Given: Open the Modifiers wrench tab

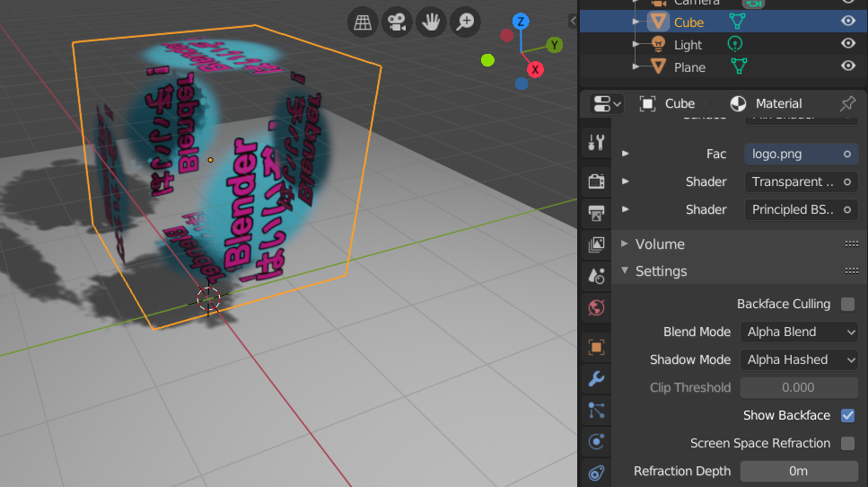Looking at the screenshot, I should pos(596,379).
